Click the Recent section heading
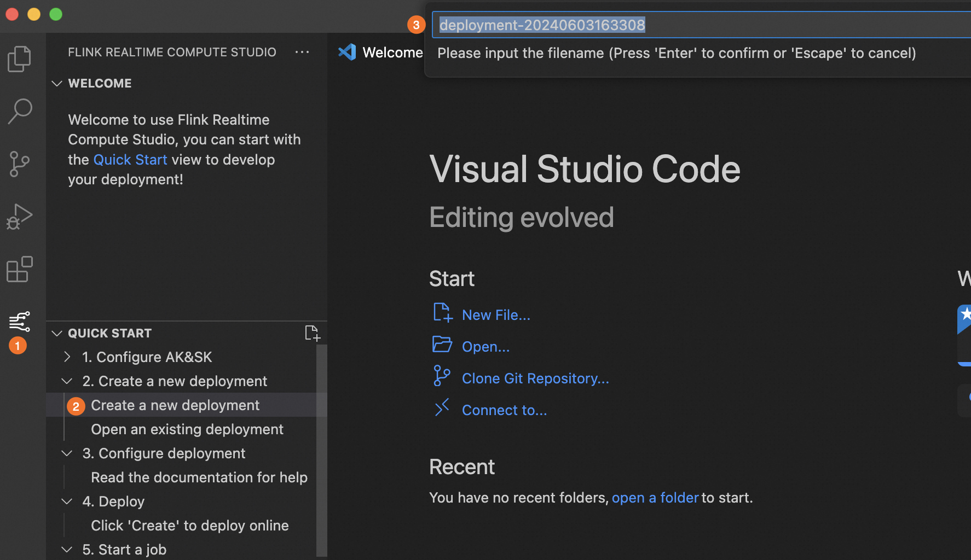971x560 pixels. [462, 467]
